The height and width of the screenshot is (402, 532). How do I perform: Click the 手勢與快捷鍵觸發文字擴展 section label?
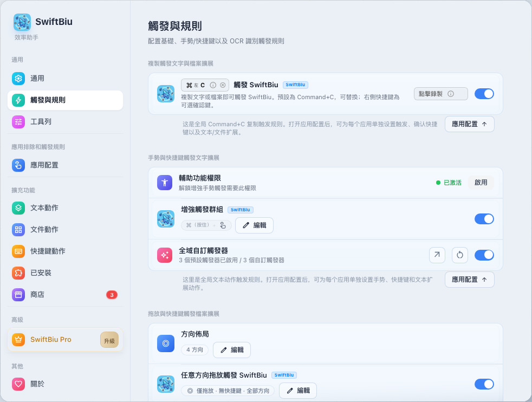184,158
